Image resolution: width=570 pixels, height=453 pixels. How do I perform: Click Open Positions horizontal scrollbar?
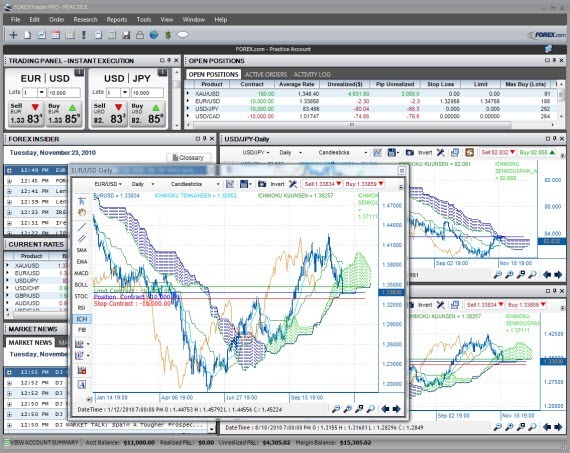click(x=352, y=125)
